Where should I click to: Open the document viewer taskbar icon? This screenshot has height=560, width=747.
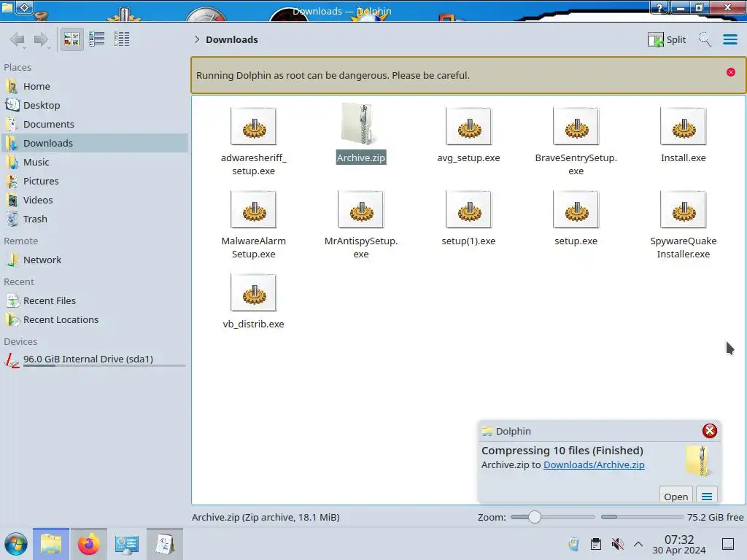pyautogui.click(x=164, y=544)
